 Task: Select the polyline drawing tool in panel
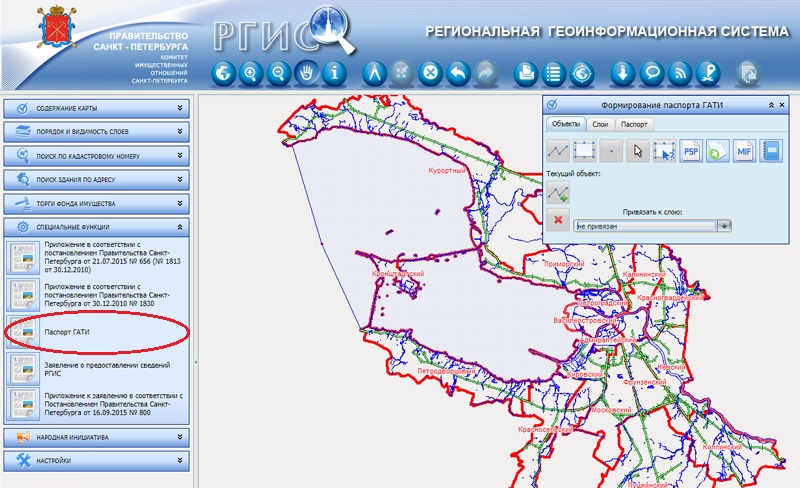pyautogui.click(x=558, y=151)
